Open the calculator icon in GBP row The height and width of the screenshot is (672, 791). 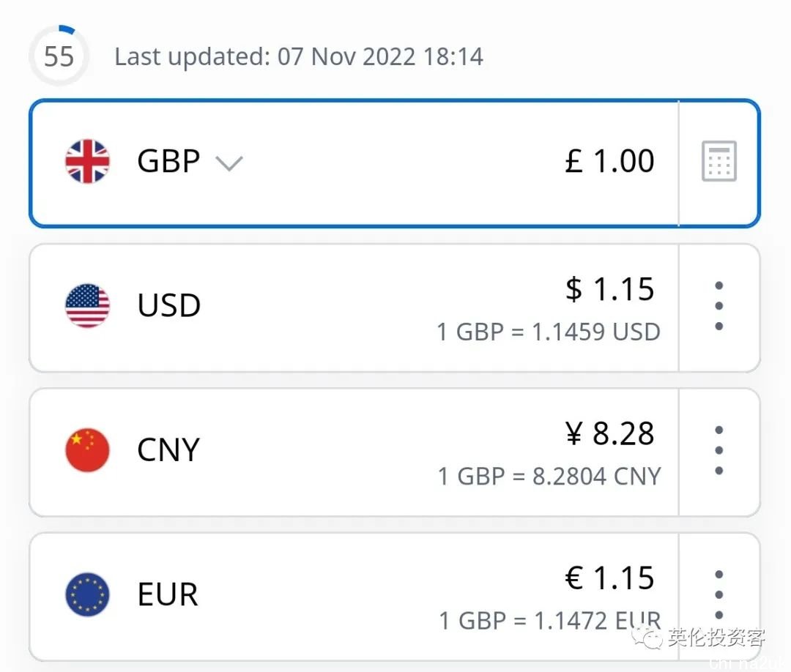718,162
